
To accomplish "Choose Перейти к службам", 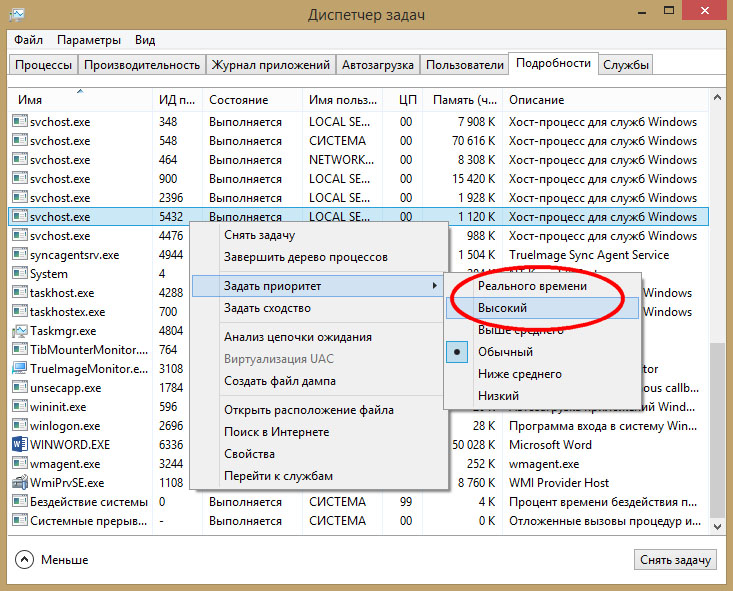I will (319, 476).
